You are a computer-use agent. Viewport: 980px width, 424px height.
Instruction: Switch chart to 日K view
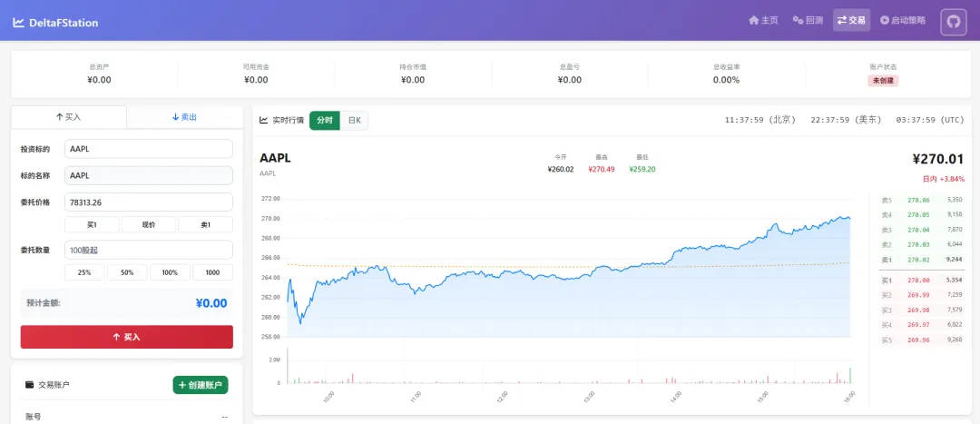coord(355,120)
